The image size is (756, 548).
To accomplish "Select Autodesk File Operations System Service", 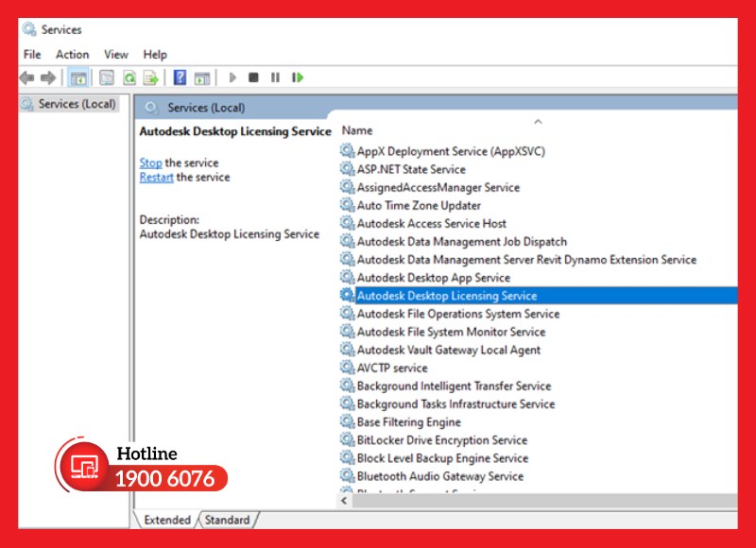I will tap(458, 314).
